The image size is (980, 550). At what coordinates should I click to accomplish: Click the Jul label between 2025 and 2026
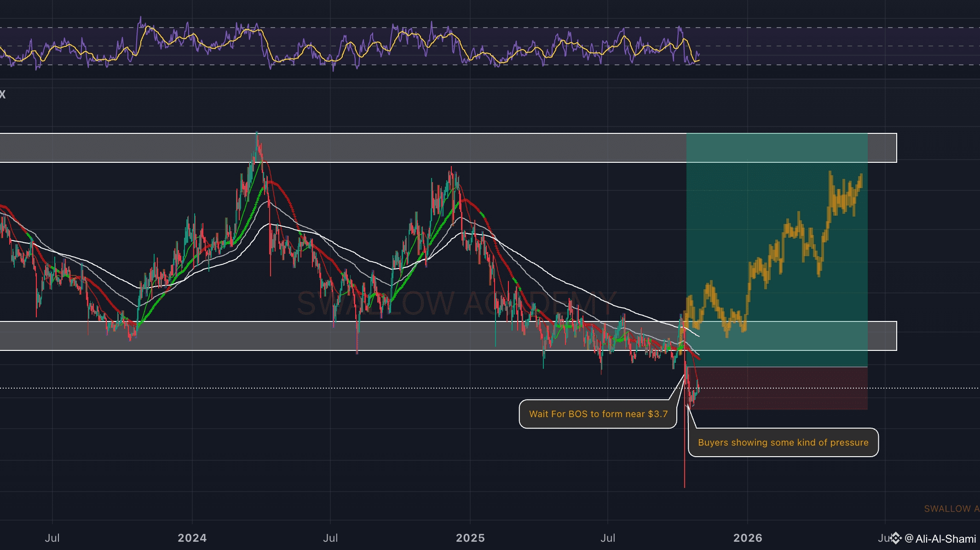coord(607,538)
